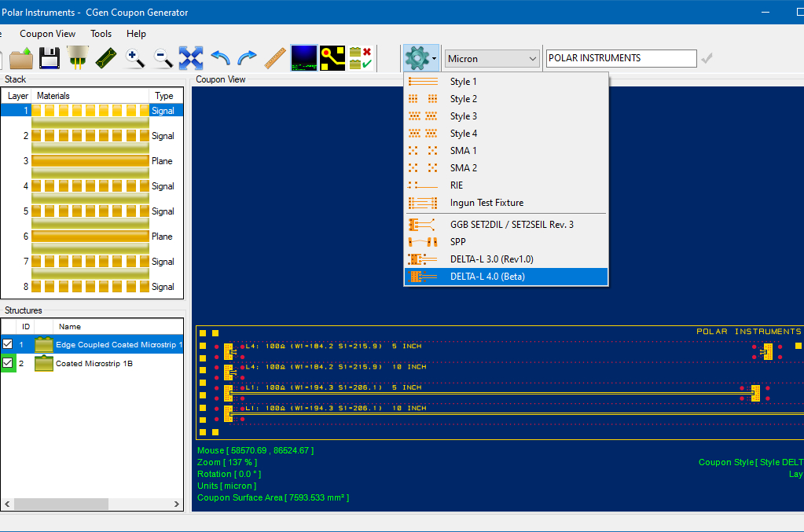Zoom in with the plus magnifier
Image resolution: width=804 pixels, height=532 pixels.
click(134, 58)
